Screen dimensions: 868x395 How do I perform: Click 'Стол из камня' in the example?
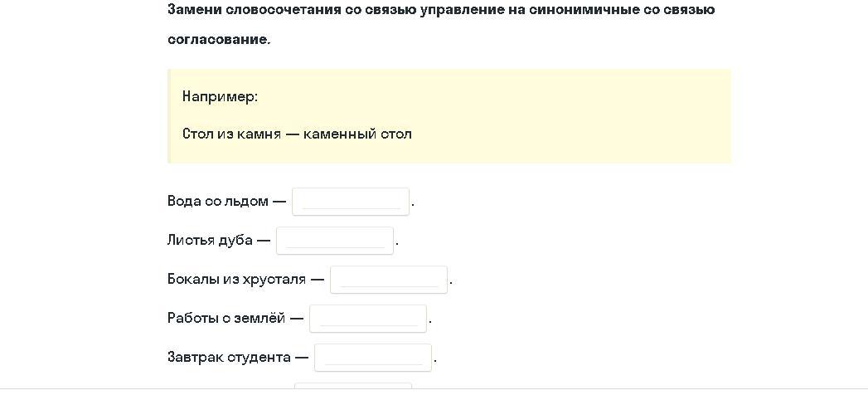[x=231, y=134]
